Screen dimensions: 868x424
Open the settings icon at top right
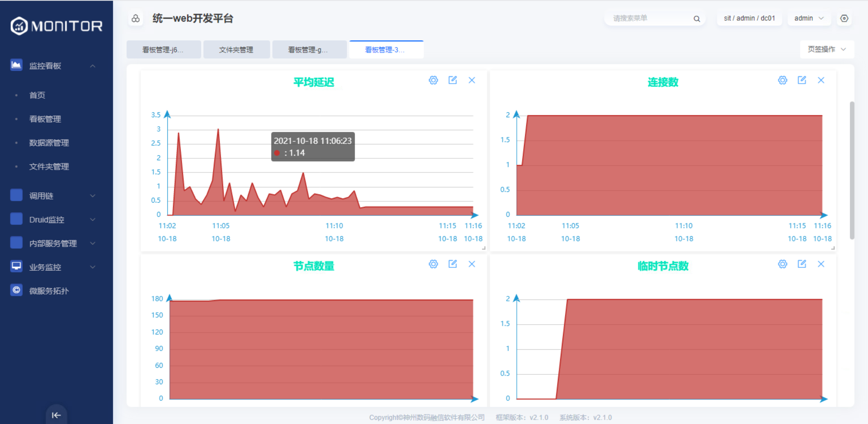coord(844,19)
